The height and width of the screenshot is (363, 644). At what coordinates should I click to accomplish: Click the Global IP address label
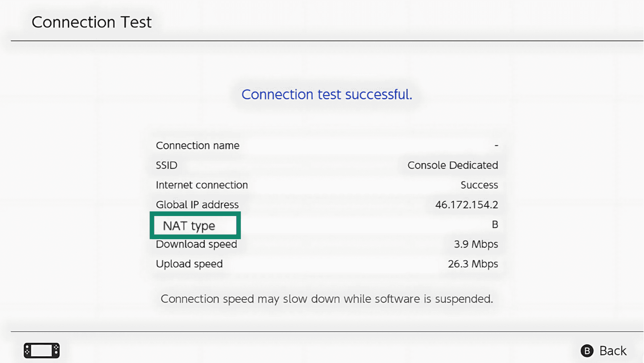pyautogui.click(x=197, y=204)
